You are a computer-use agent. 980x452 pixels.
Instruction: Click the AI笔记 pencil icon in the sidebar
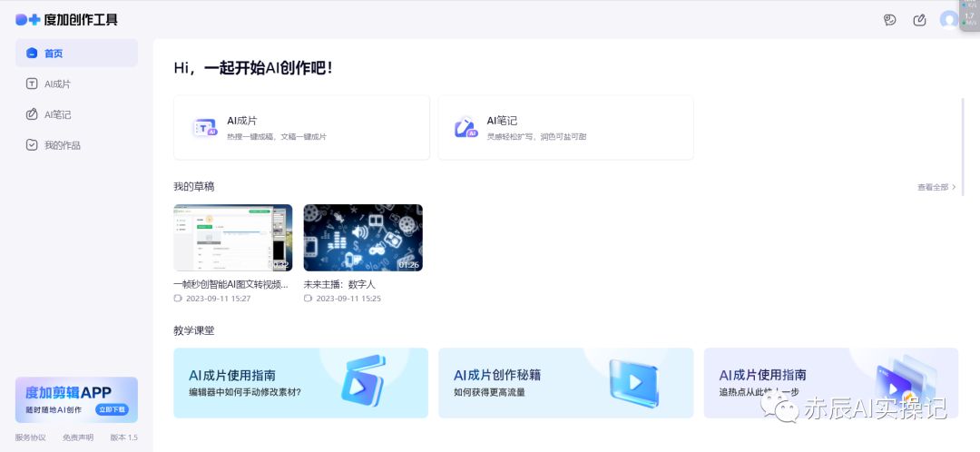pos(31,114)
